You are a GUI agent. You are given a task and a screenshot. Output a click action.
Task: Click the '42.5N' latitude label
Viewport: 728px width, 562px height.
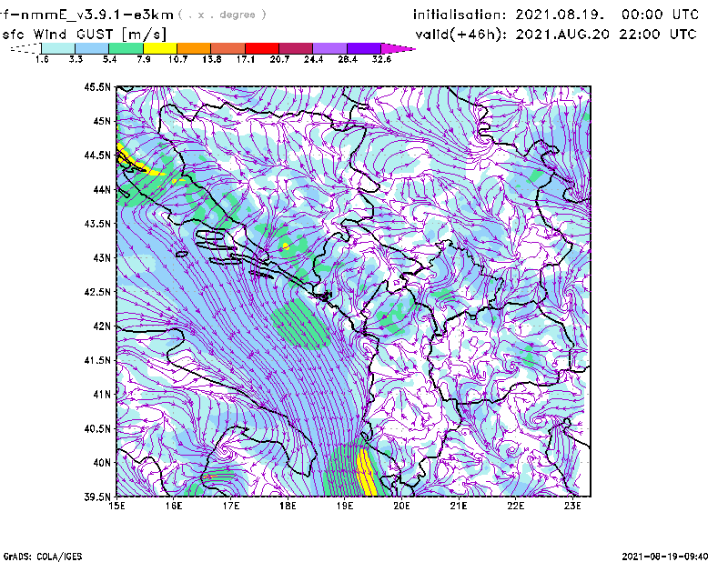(97, 292)
